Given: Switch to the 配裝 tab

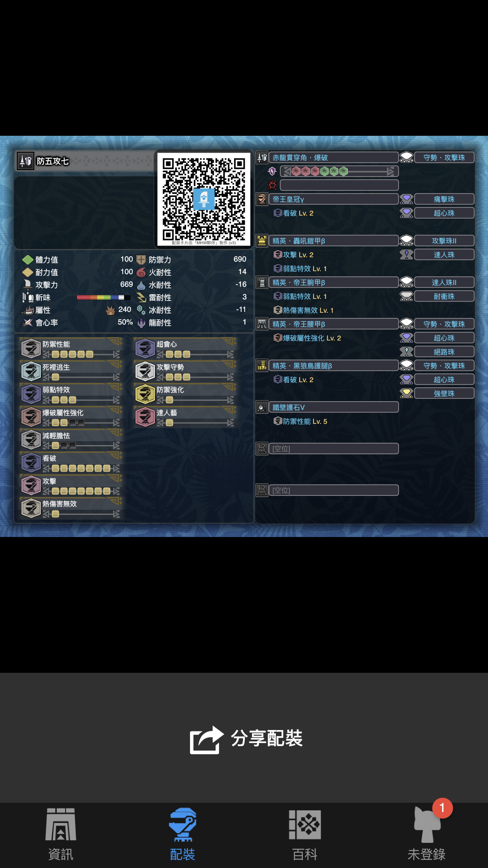Looking at the screenshot, I should click(x=183, y=835).
